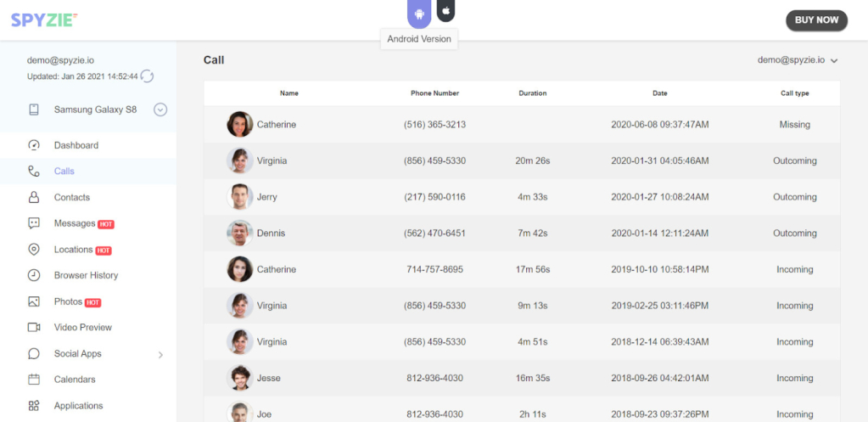This screenshot has width=868, height=422.
Task: Click Dennis's avatar photo
Action: pos(239,234)
